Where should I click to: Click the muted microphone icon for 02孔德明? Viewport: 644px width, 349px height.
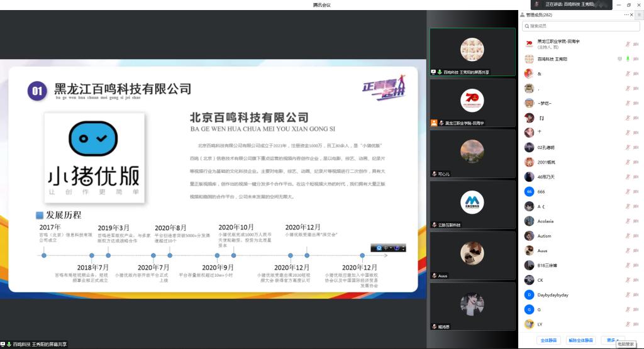pos(627,147)
